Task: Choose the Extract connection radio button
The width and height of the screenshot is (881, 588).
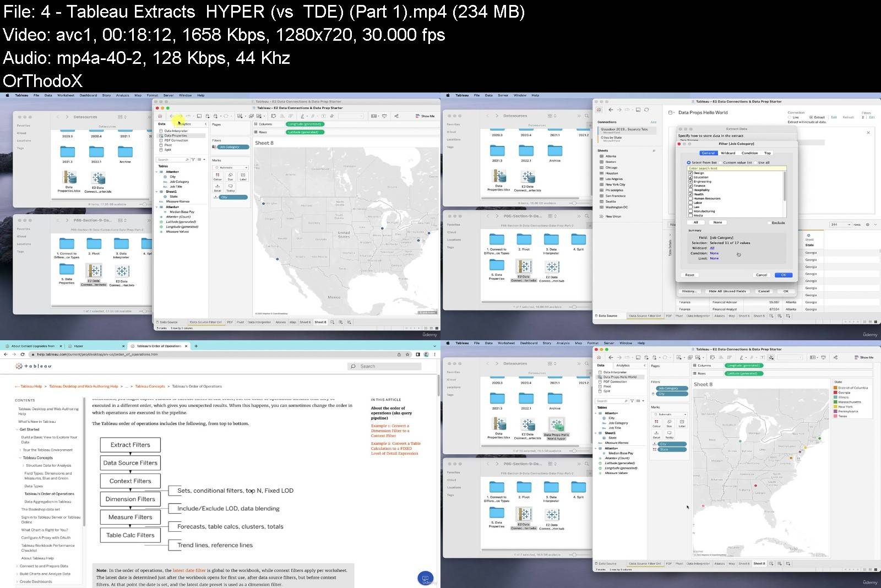Action: (x=811, y=117)
